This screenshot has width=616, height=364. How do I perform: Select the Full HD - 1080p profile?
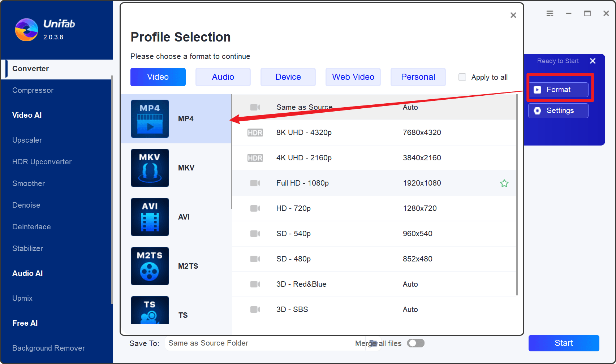tap(374, 183)
